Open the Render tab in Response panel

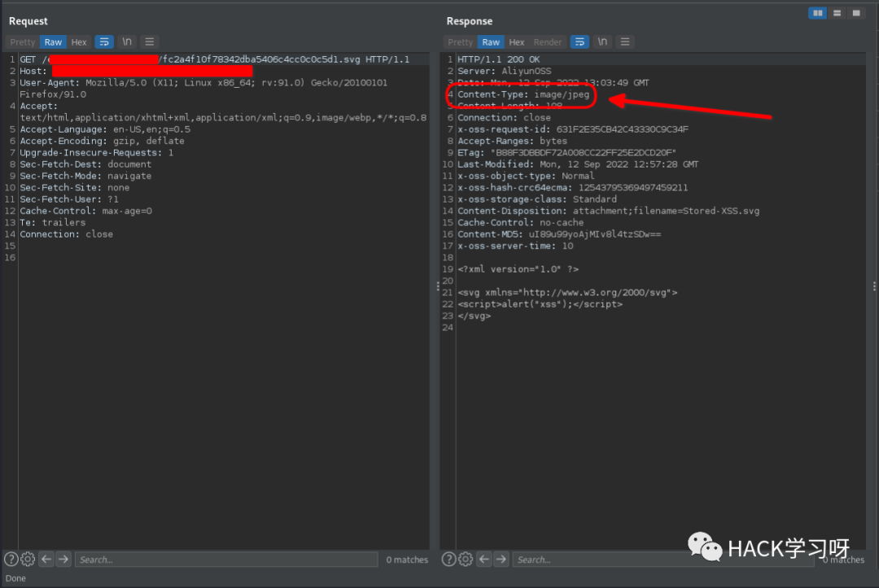[x=548, y=42]
